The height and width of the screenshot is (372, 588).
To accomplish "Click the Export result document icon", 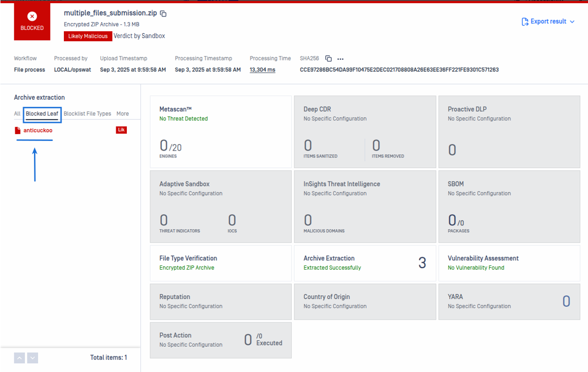I will pos(525,22).
